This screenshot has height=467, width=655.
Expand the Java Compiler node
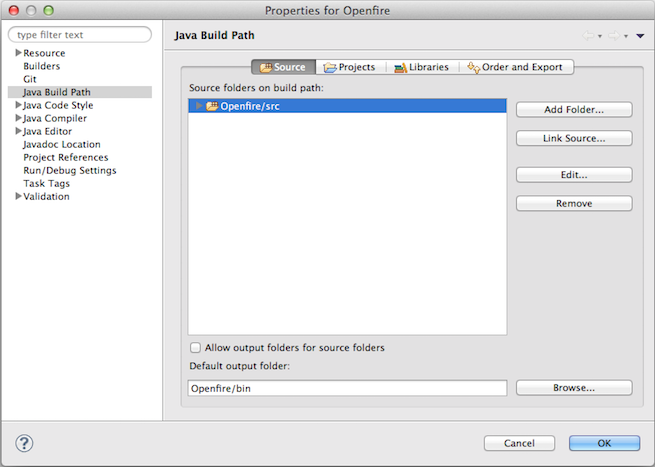pos(18,118)
